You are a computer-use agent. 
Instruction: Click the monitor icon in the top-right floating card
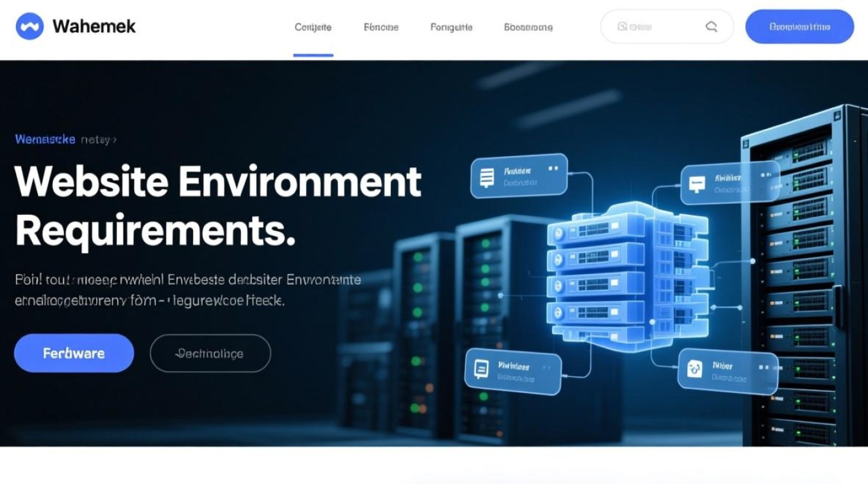pyautogui.click(x=697, y=184)
